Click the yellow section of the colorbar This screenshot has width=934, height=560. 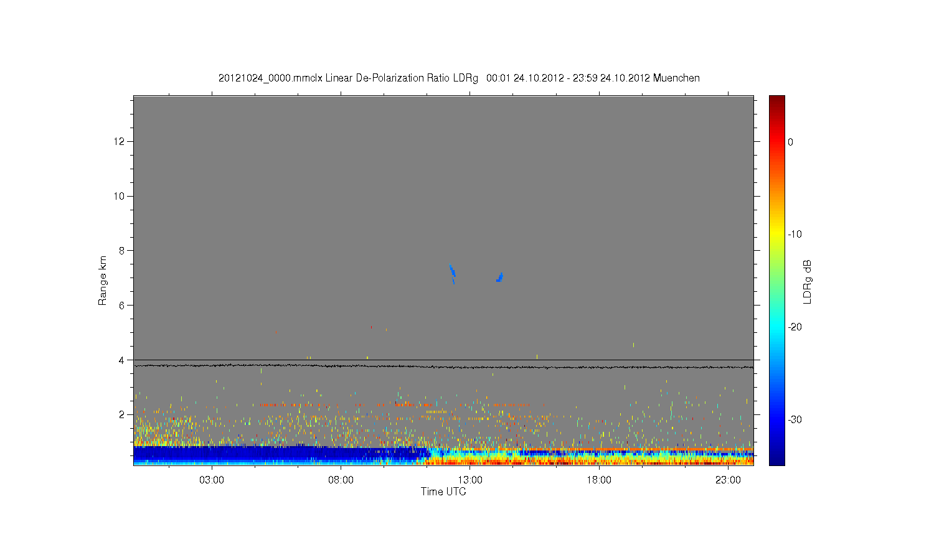pyautogui.click(x=776, y=235)
